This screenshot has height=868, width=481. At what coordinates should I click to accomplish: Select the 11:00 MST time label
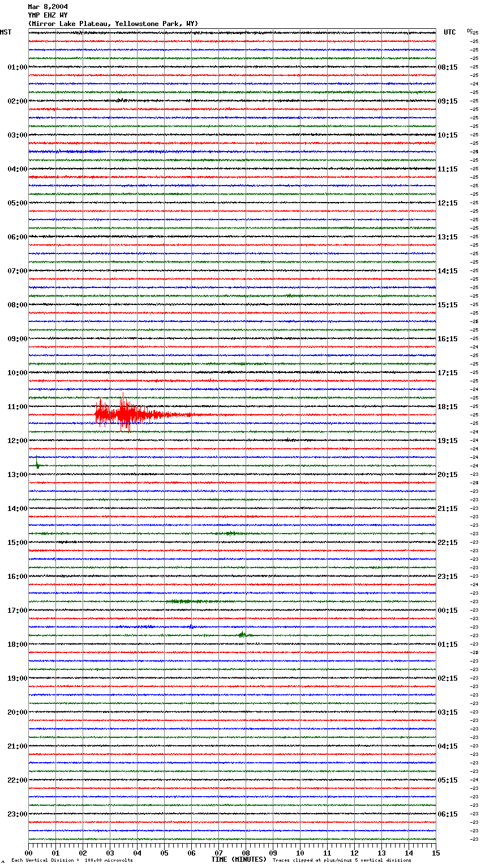pos(18,407)
